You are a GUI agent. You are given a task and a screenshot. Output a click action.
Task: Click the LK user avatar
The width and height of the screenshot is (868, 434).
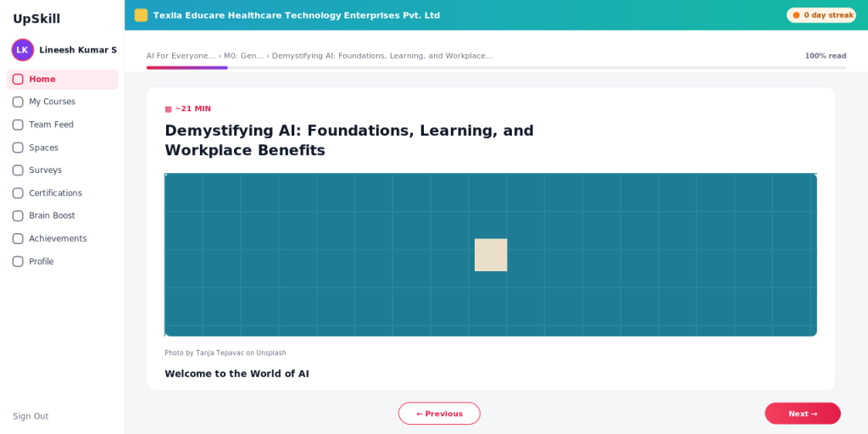(23, 50)
